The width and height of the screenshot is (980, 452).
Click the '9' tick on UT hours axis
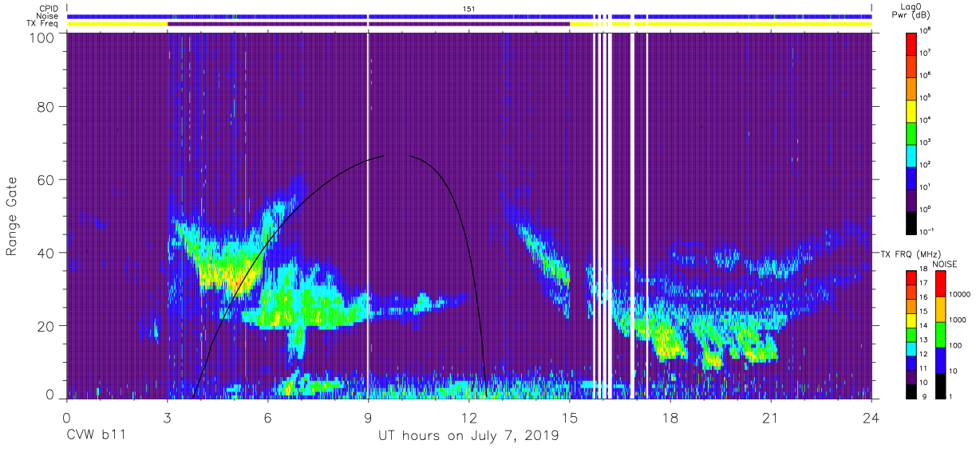[x=369, y=418]
